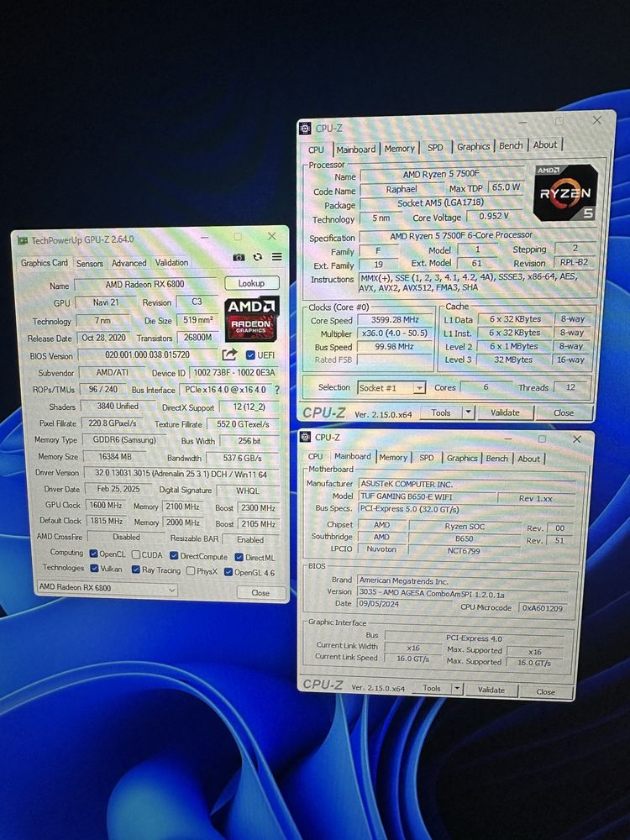Expand Tools dropdown arrow in upper CPU-Z

click(x=469, y=412)
